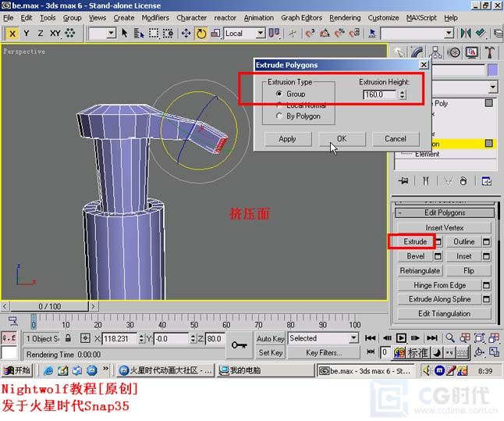
Task: Click Pin Stack icon below modifier stack
Action: [x=403, y=181]
